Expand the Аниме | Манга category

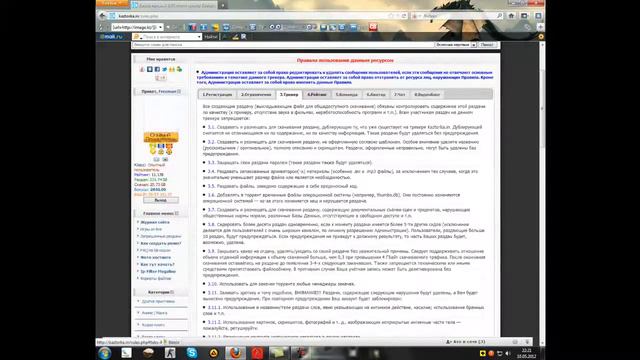tap(154, 313)
